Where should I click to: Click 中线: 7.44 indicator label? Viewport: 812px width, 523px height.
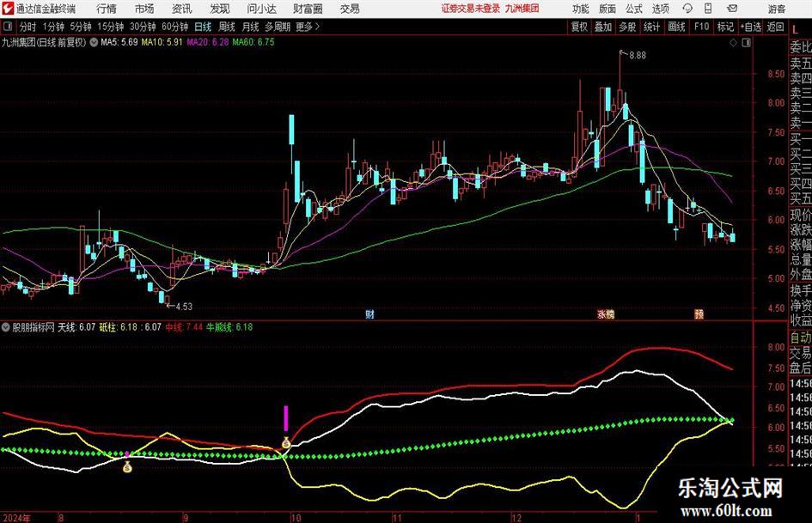tap(185, 327)
